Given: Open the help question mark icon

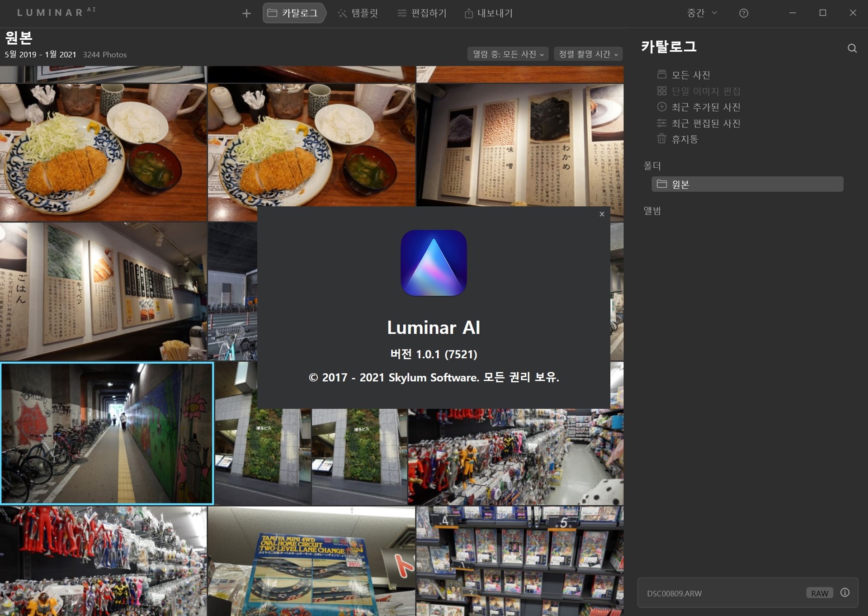Looking at the screenshot, I should click(744, 13).
